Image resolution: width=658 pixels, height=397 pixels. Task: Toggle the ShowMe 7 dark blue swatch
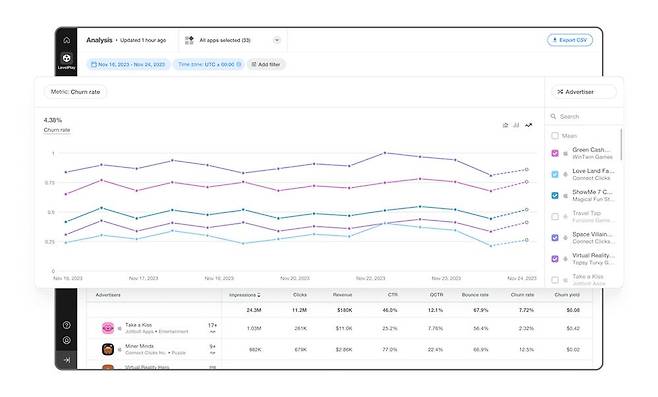555,196
